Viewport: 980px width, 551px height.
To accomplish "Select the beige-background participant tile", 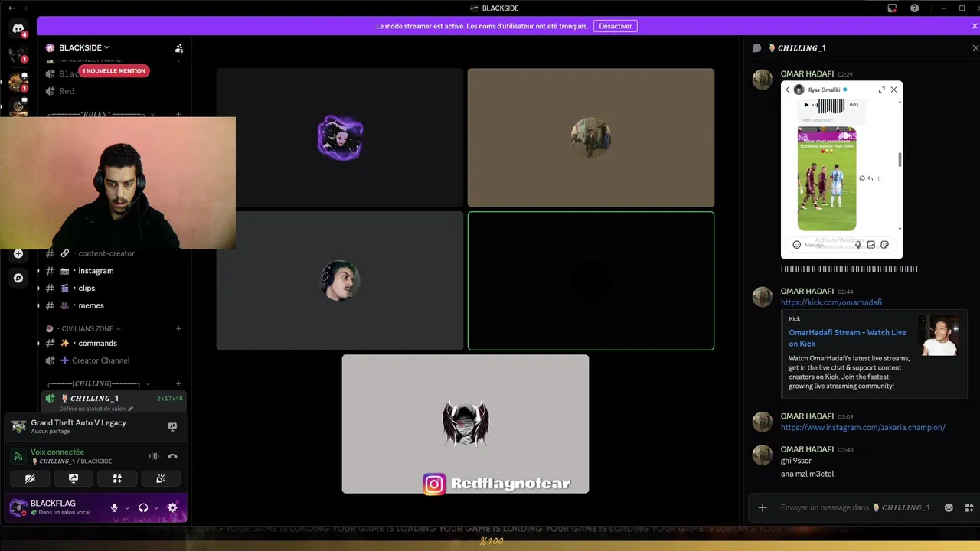I will 591,138.
